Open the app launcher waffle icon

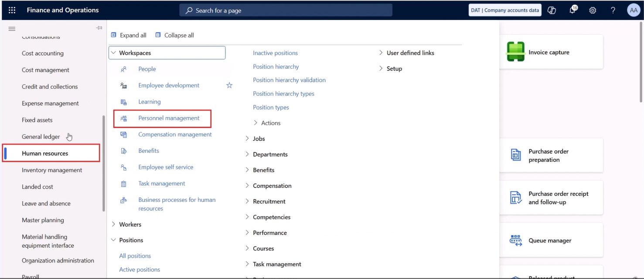[x=12, y=10]
